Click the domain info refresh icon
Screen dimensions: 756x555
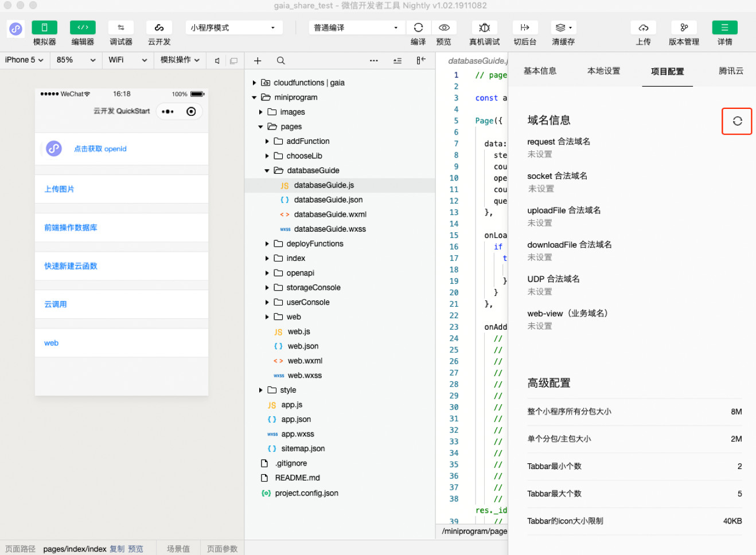[x=737, y=121]
